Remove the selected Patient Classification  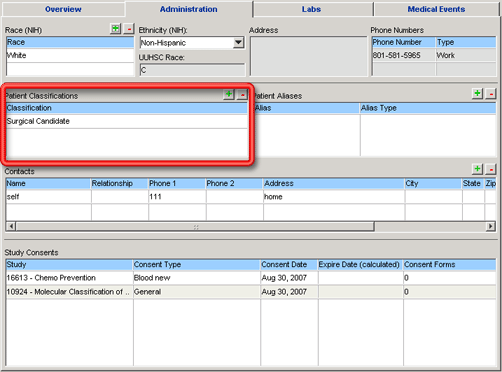pyautogui.click(x=242, y=95)
